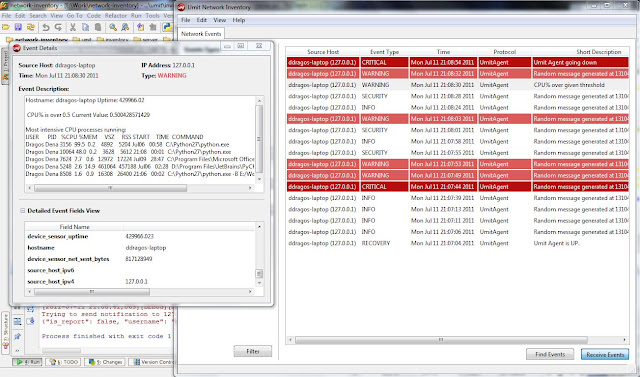
Task: Open the Structure side tool tab
Action: (6, 333)
